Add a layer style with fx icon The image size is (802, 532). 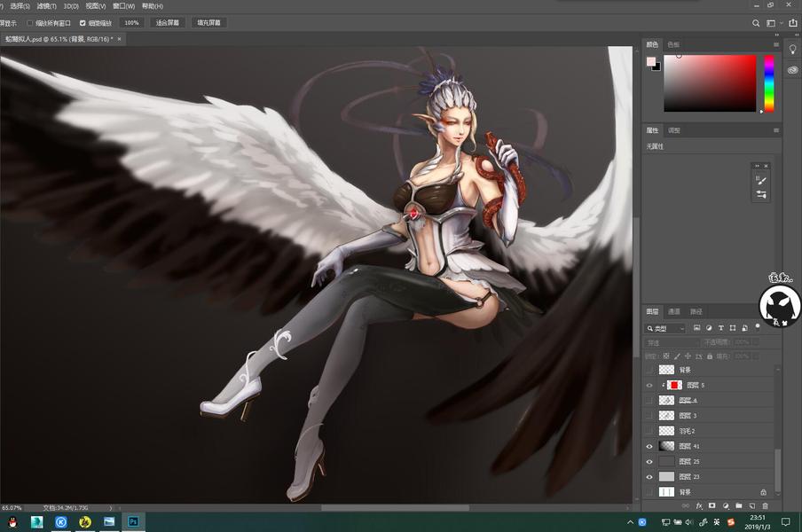(x=699, y=506)
